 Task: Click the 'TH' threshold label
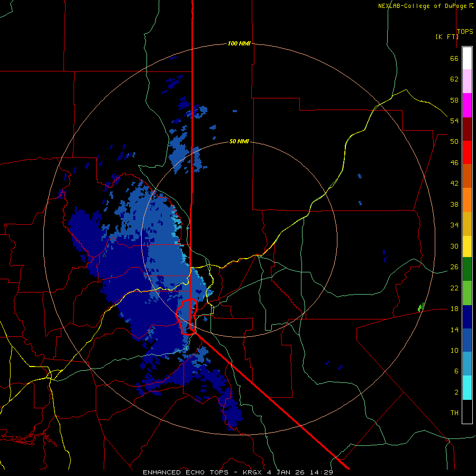tap(454, 413)
